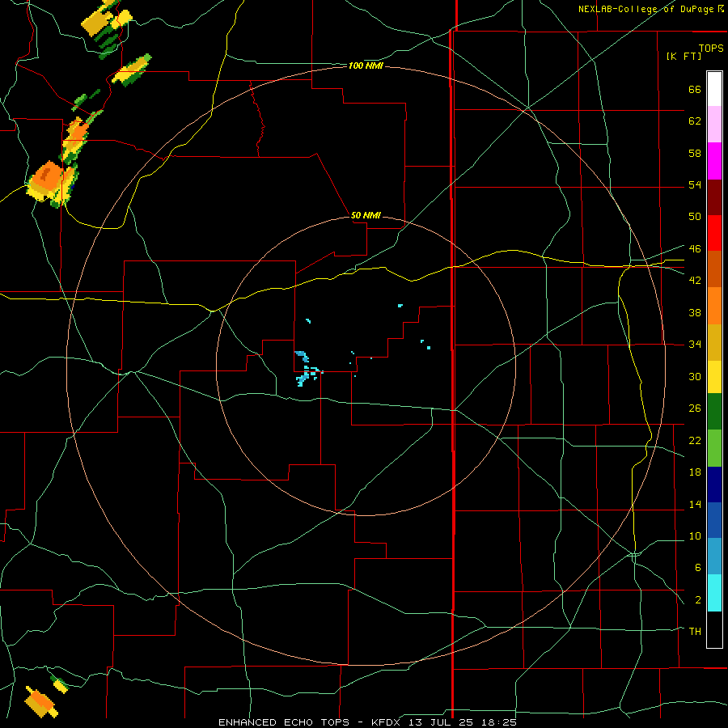The height and width of the screenshot is (728, 728).
Task: Click the light pink legend swatch
Action: coord(714,125)
